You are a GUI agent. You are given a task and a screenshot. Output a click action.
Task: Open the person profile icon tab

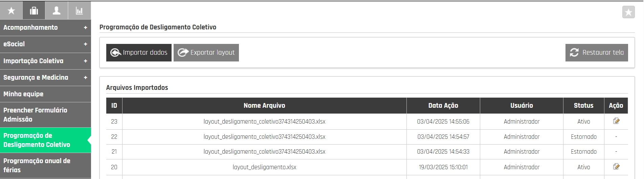tap(57, 10)
